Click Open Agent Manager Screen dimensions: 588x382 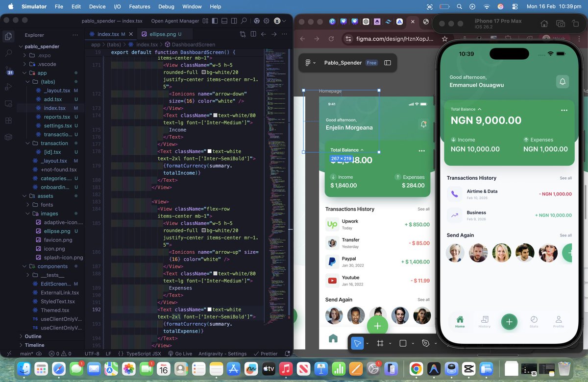(175, 21)
